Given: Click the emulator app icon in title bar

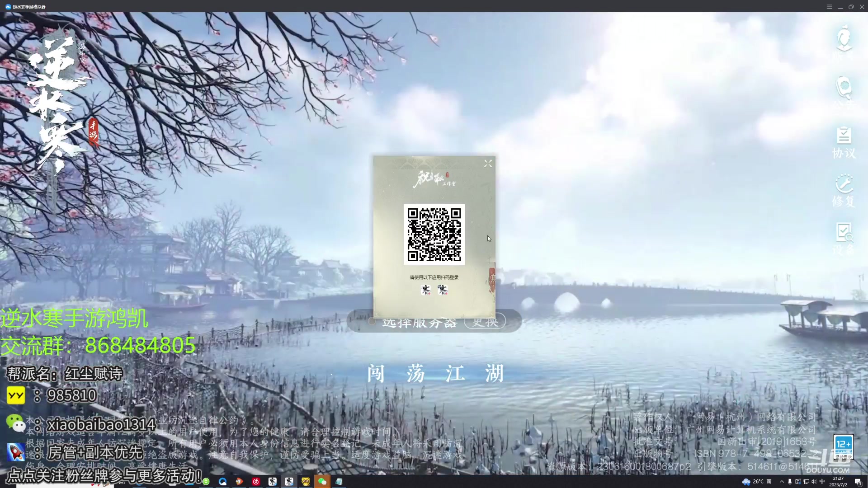Looking at the screenshot, I should pos(8,7).
